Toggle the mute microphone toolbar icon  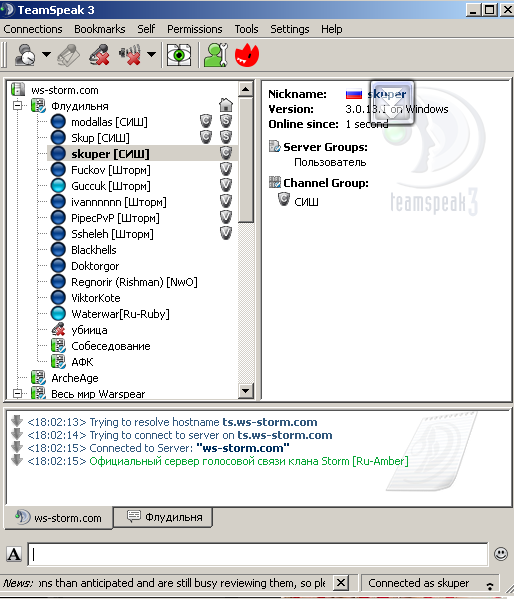[x=99, y=55]
